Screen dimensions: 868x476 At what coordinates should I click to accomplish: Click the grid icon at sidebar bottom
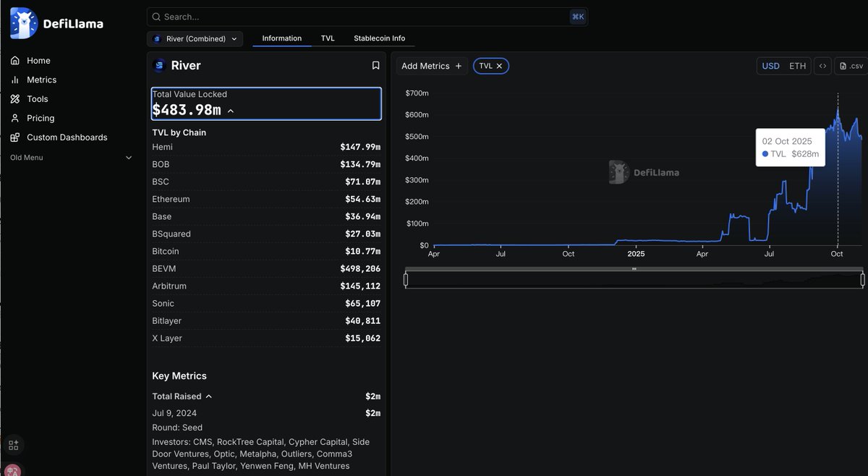point(13,445)
